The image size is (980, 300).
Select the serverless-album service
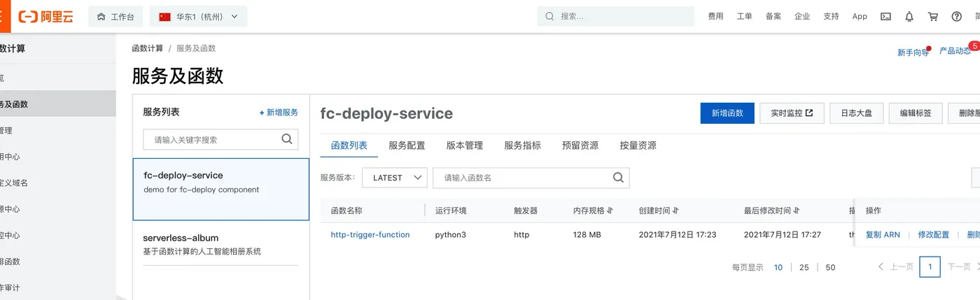(x=221, y=244)
